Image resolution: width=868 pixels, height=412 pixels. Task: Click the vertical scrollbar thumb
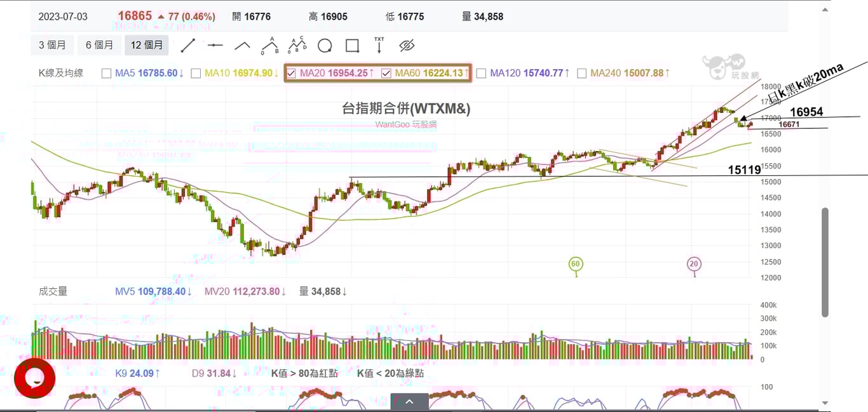pos(825,262)
